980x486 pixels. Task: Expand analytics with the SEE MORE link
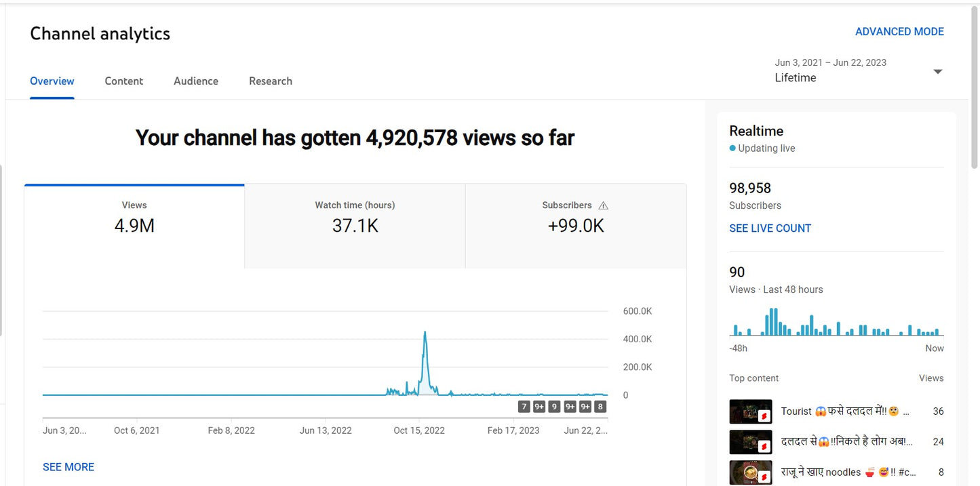[x=68, y=466]
